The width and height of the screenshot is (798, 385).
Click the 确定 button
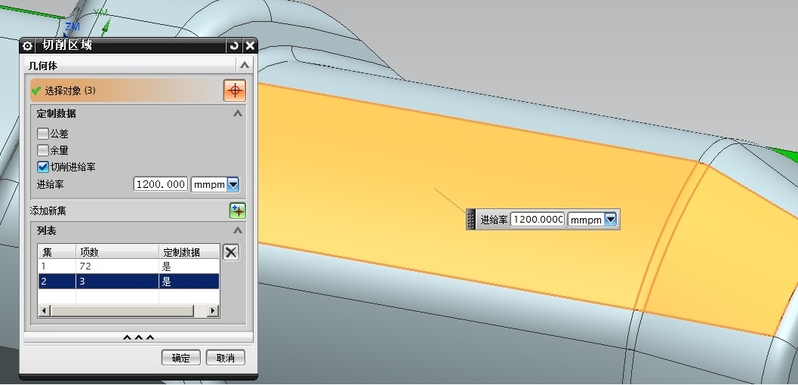coord(181,358)
